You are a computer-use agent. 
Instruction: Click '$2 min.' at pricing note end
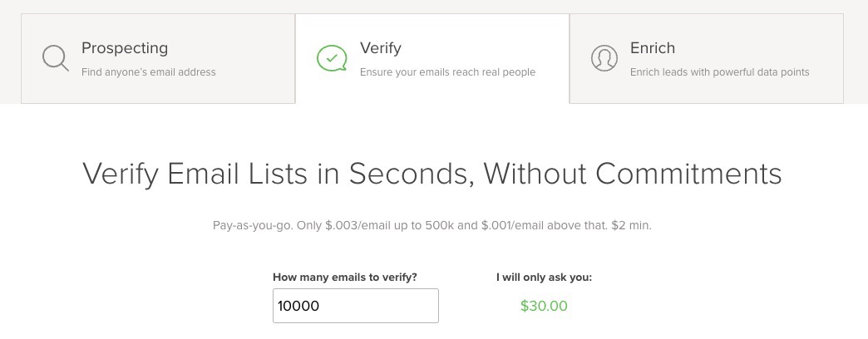click(632, 226)
